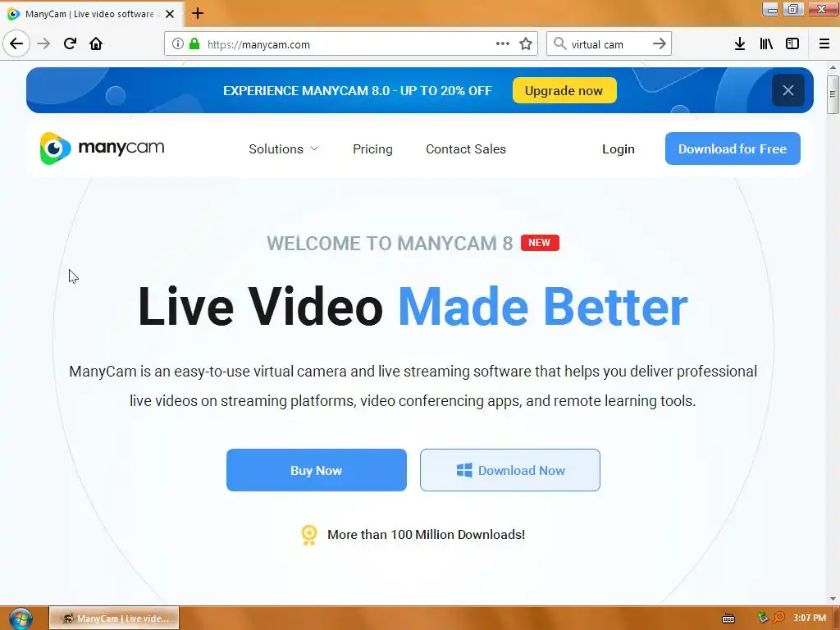Click the More than 100 Million Downloads text

pos(426,535)
